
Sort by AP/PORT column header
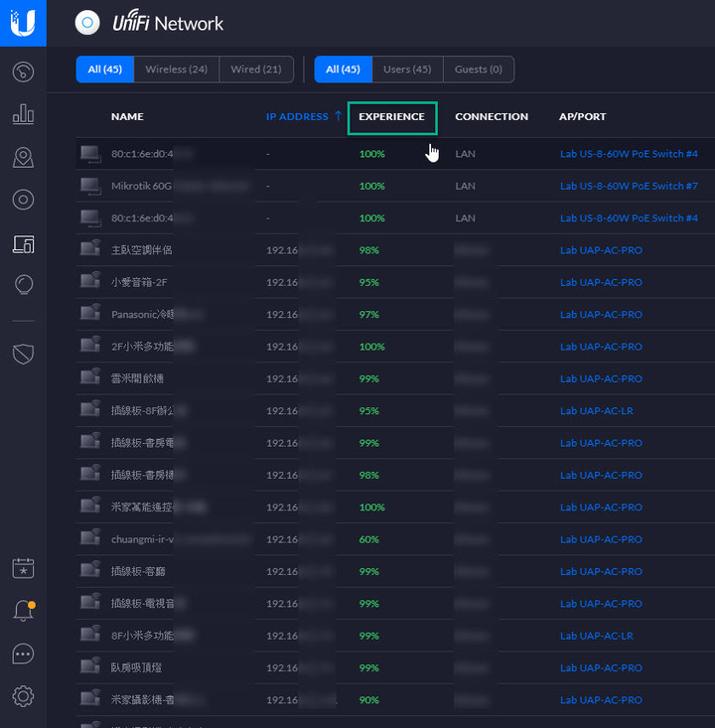[583, 116]
